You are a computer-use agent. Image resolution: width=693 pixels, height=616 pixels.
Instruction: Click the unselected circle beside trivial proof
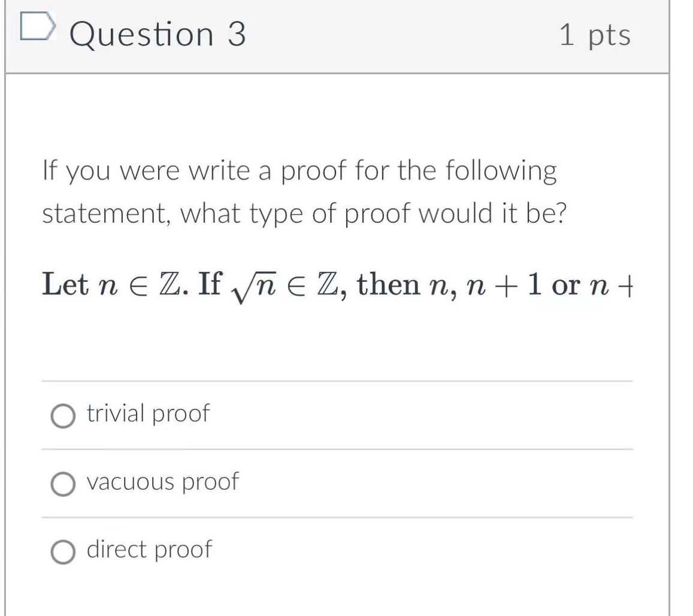[63, 414]
